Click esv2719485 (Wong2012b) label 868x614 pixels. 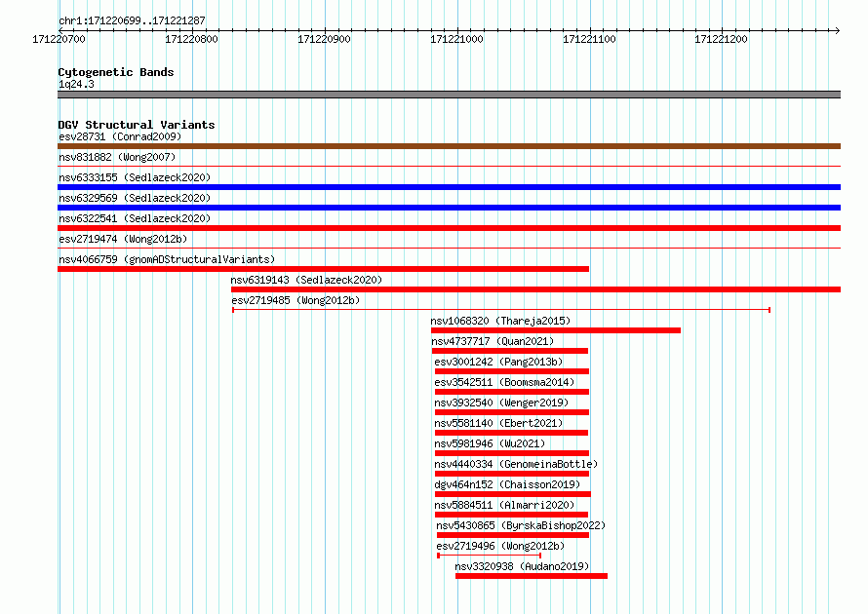coord(296,300)
